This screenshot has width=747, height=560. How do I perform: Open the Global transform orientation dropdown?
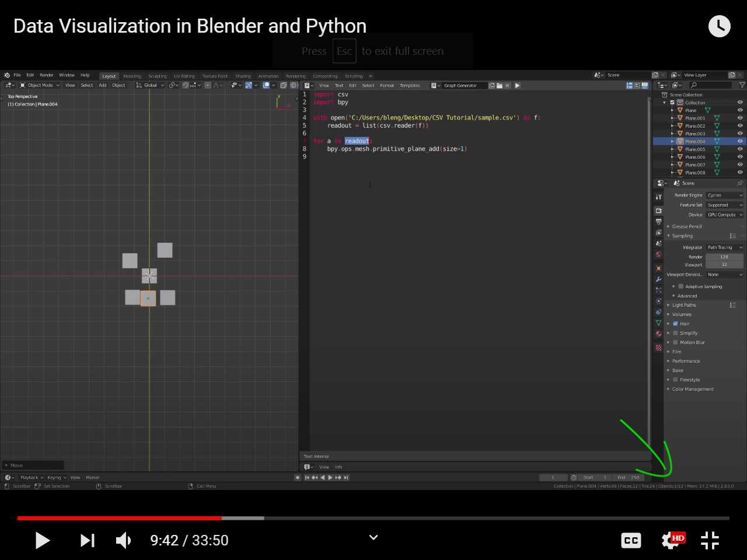150,85
